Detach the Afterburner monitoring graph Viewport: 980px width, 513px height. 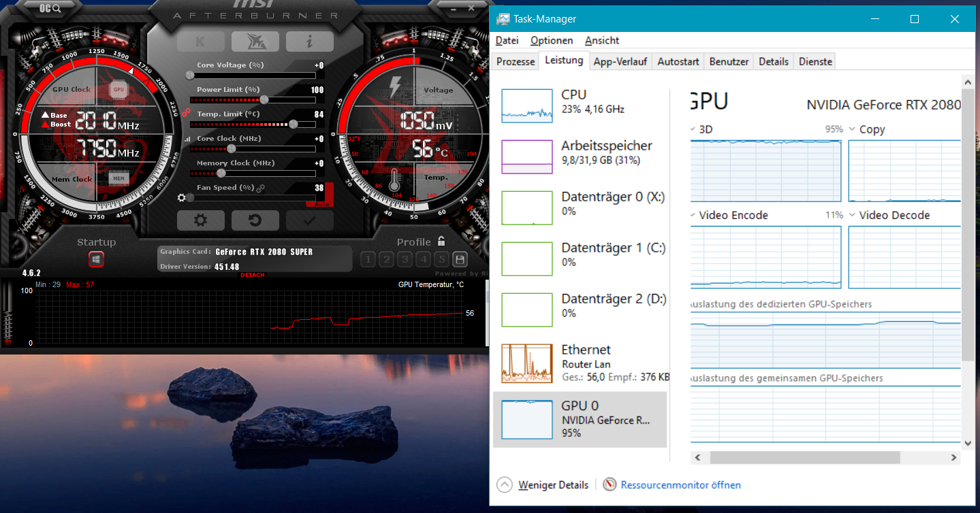tap(252, 275)
